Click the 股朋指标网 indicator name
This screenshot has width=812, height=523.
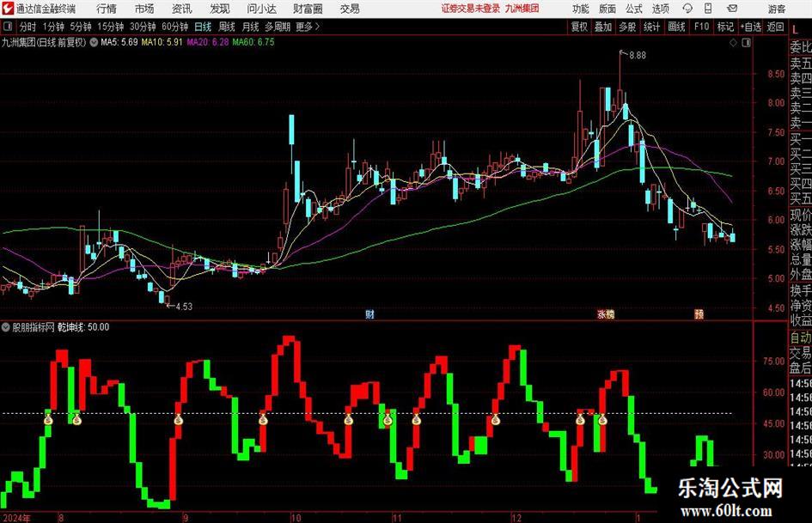click(34, 327)
